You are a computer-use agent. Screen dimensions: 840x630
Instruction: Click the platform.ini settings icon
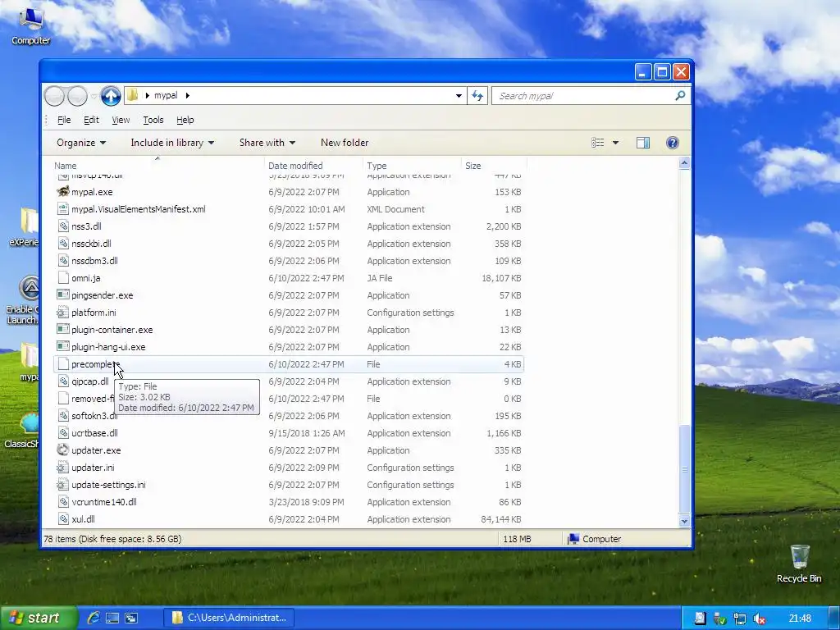62,313
